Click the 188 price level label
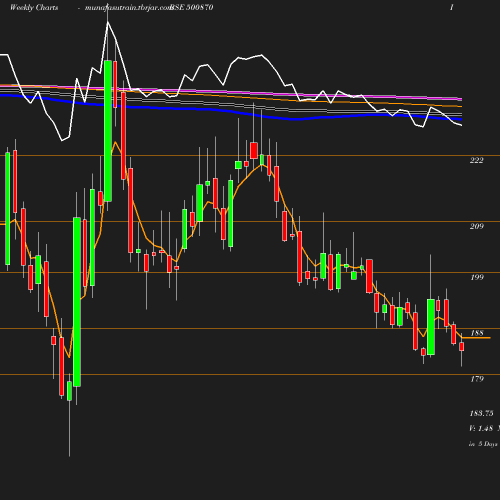Image resolution: width=500 pixels, height=500 pixels. [x=477, y=333]
